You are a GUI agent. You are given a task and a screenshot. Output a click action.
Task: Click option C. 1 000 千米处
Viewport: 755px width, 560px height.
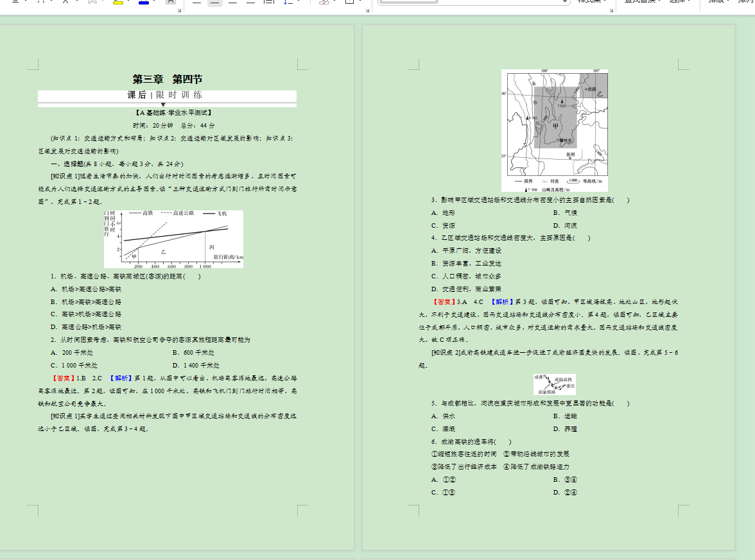(x=74, y=366)
